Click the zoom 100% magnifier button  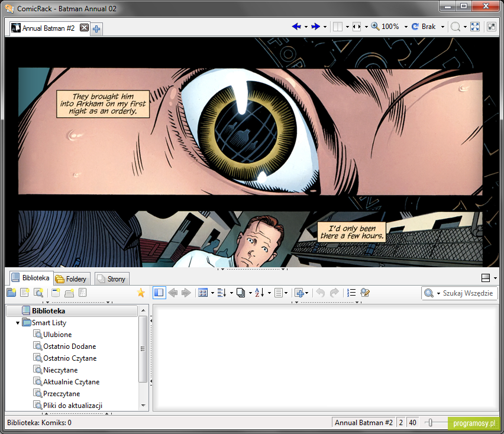pos(385,27)
